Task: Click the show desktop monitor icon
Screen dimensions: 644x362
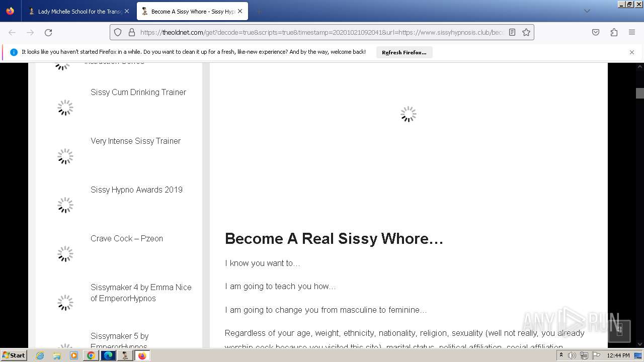Action: point(638,355)
